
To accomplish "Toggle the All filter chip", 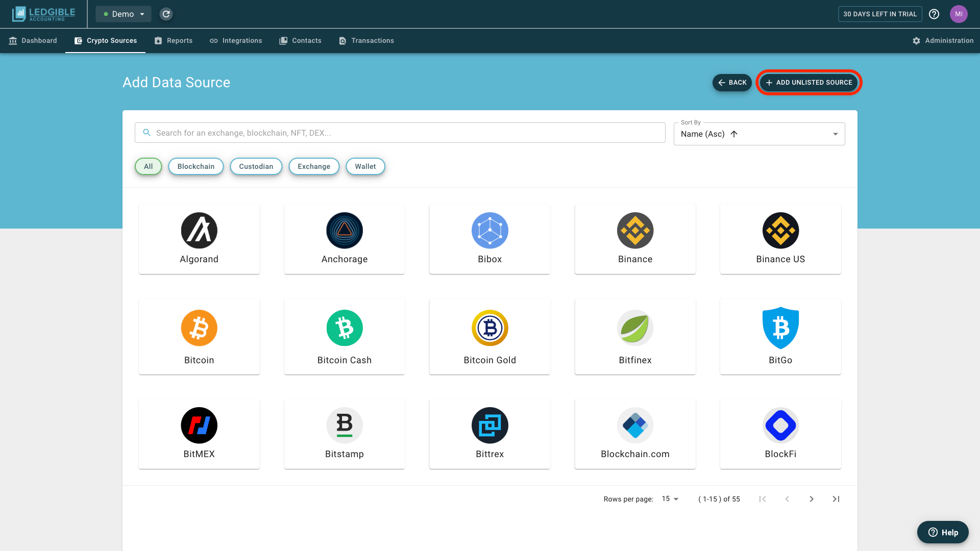I will [x=149, y=166].
